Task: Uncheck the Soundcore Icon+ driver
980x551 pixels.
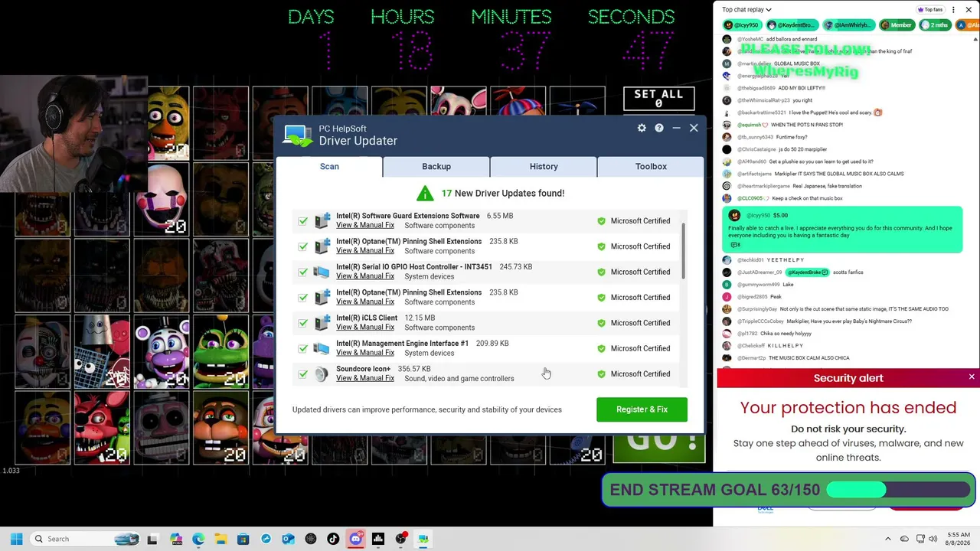Action: pyautogui.click(x=303, y=374)
